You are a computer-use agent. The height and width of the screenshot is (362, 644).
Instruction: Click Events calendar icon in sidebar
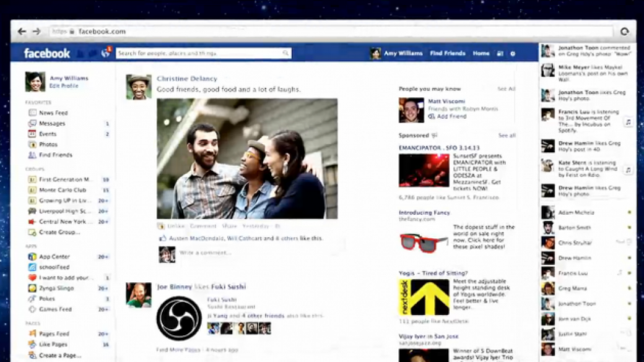click(32, 134)
